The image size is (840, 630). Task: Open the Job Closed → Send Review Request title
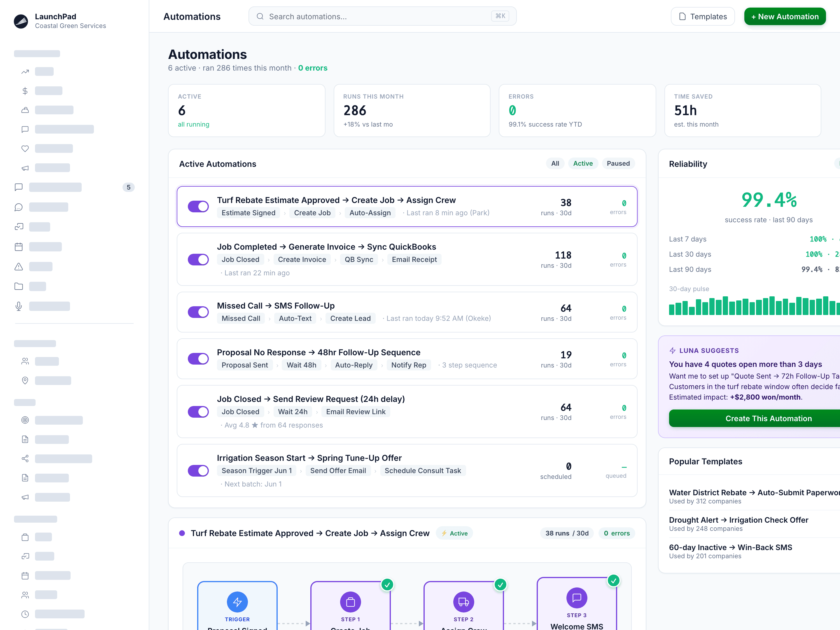click(311, 399)
